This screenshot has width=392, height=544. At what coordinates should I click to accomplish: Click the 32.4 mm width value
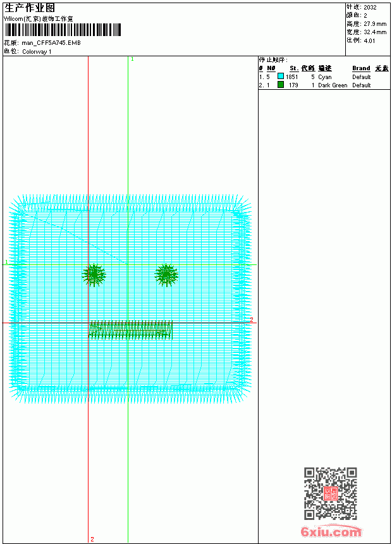pos(375,32)
